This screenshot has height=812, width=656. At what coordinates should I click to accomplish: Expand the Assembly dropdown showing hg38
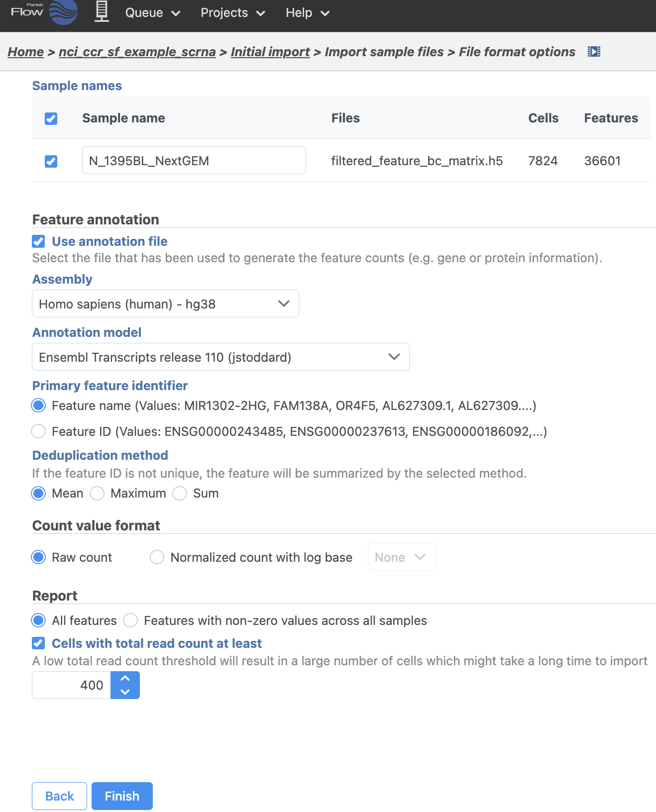tap(165, 304)
